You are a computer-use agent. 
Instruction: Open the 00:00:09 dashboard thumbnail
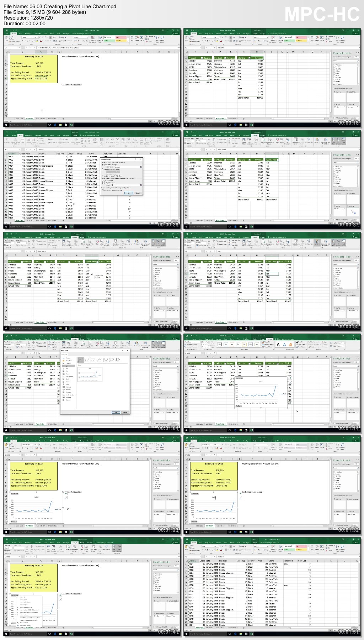point(91,77)
